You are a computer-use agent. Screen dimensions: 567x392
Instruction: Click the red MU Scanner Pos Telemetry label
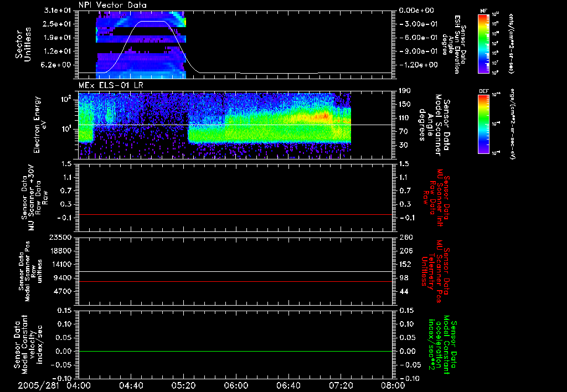coord(435,272)
